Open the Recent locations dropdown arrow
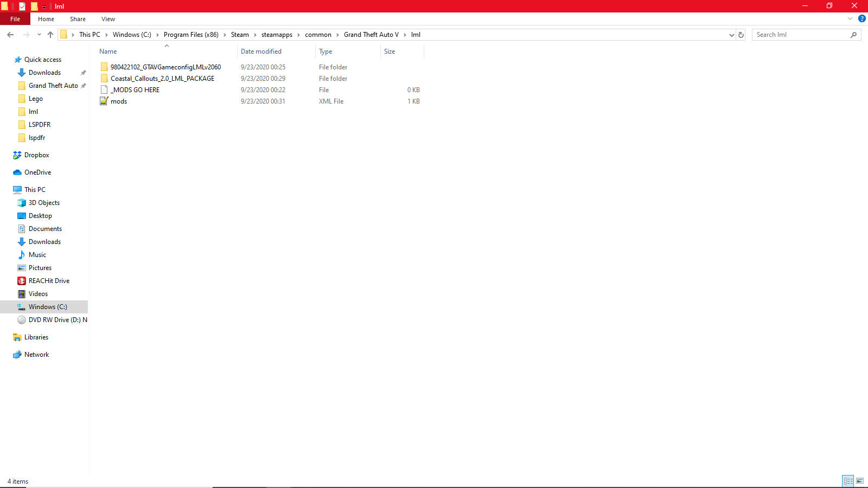The height and width of the screenshot is (488, 868). click(39, 35)
